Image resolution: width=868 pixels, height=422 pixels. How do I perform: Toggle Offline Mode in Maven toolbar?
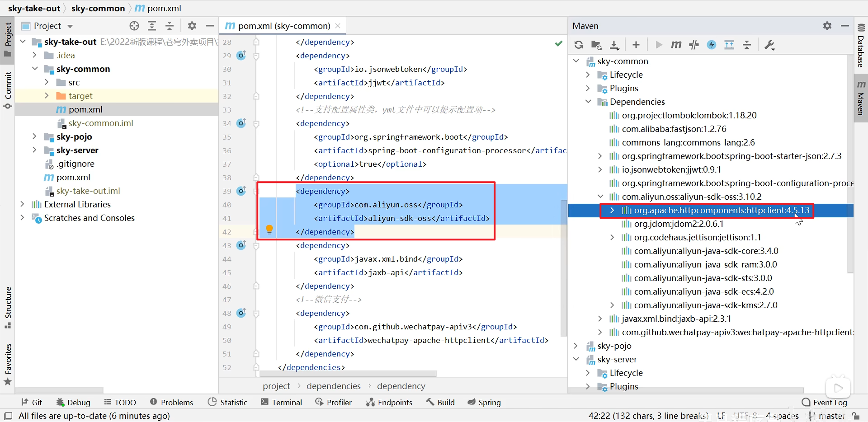[x=711, y=44]
